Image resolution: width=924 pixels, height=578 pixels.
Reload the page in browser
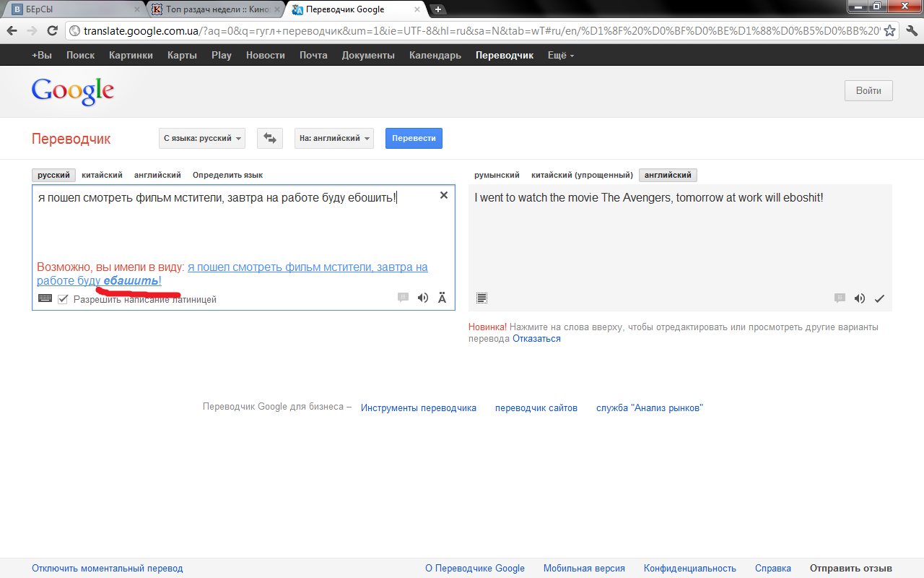[x=52, y=30]
